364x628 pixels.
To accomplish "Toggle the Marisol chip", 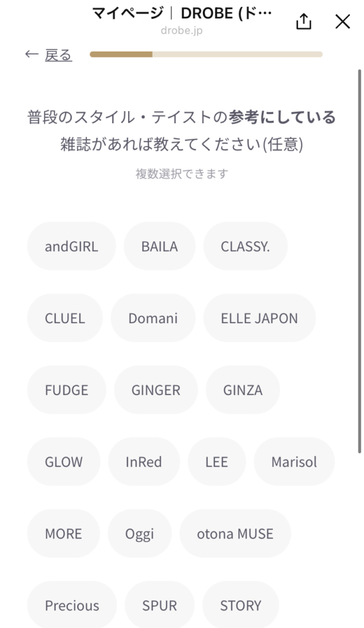I will click(x=294, y=461).
